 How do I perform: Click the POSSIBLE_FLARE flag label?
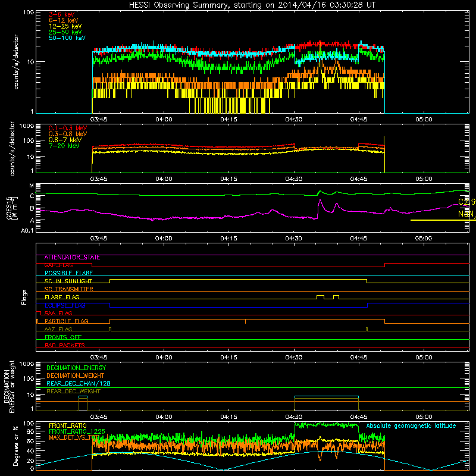click(x=68, y=273)
